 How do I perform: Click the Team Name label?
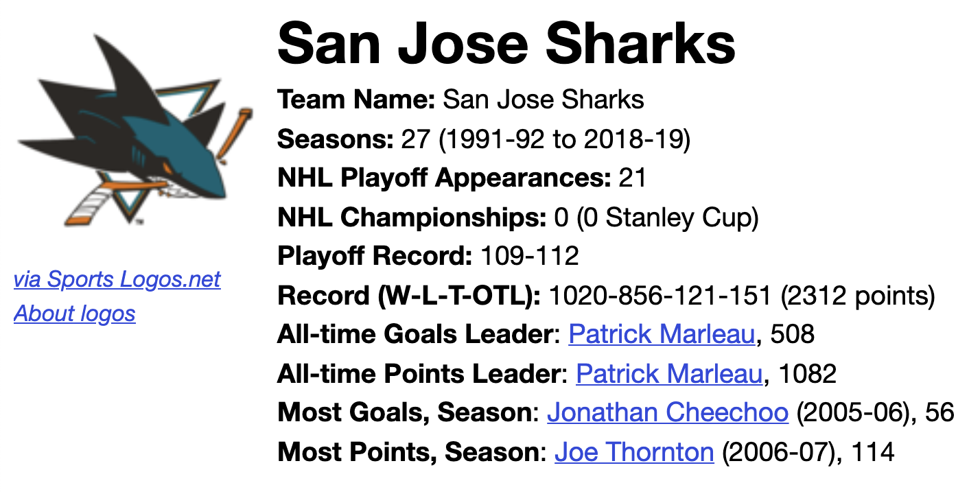[x=356, y=100]
